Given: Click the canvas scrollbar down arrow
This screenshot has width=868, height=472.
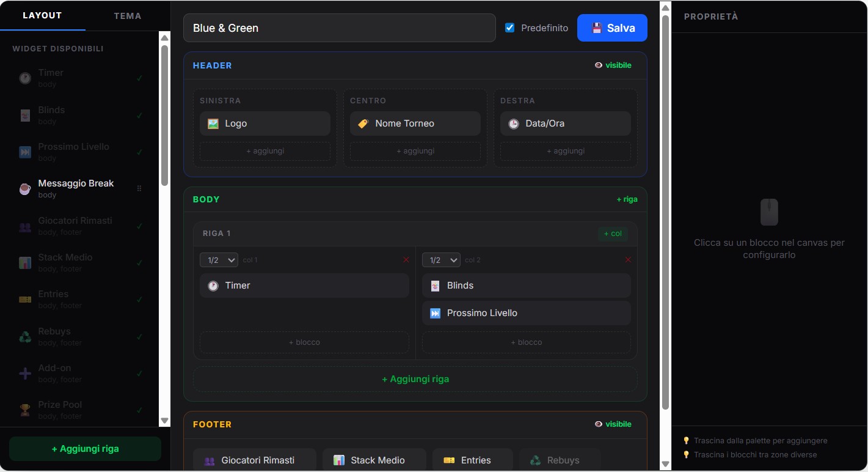Looking at the screenshot, I should 666,464.
